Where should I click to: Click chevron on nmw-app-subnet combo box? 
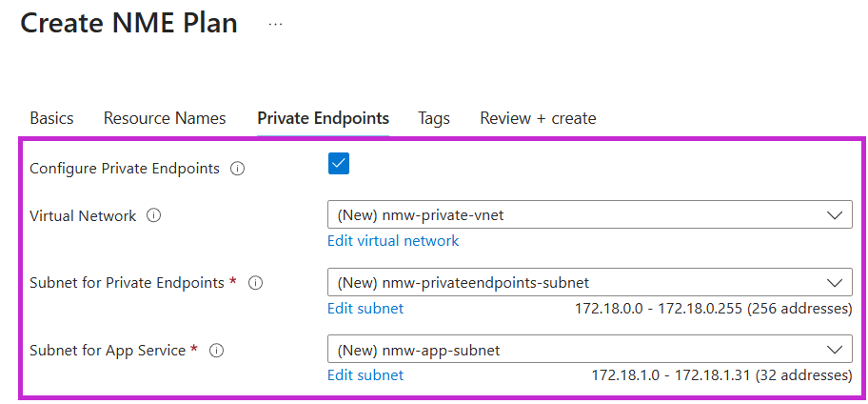click(835, 351)
